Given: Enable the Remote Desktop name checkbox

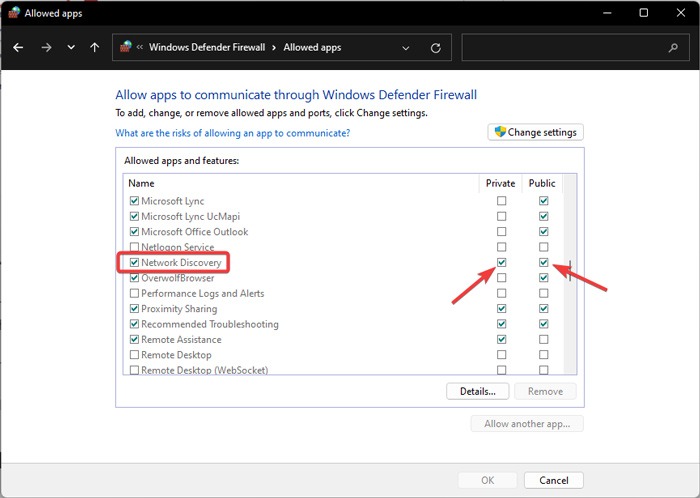Looking at the screenshot, I should tap(134, 355).
